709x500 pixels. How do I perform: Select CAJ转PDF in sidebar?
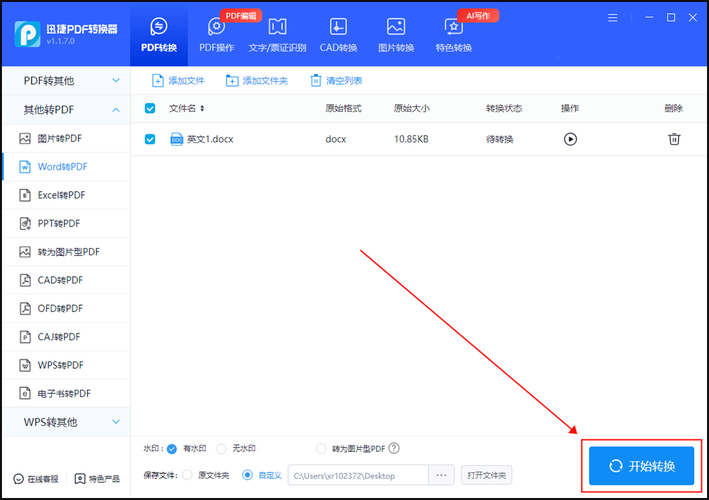tap(66, 337)
